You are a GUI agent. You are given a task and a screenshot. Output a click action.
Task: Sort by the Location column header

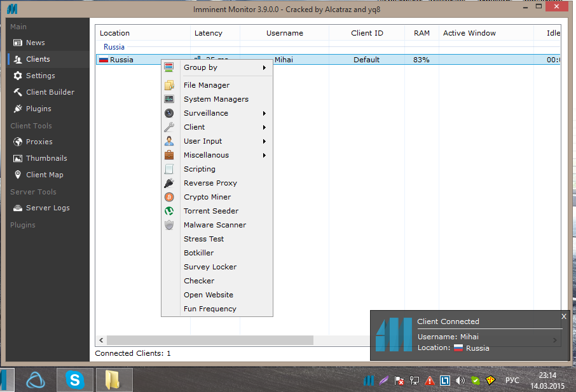click(143, 33)
